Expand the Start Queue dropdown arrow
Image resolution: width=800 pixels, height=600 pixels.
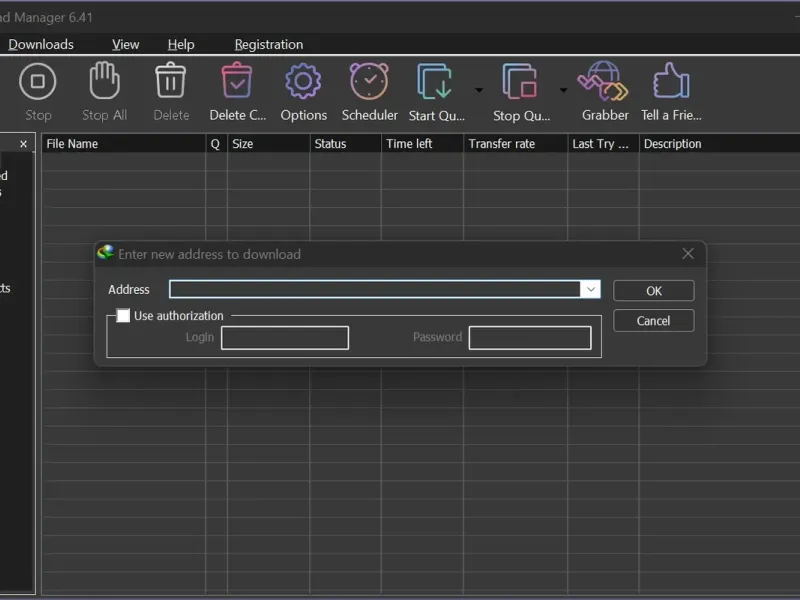click(479, 90)
